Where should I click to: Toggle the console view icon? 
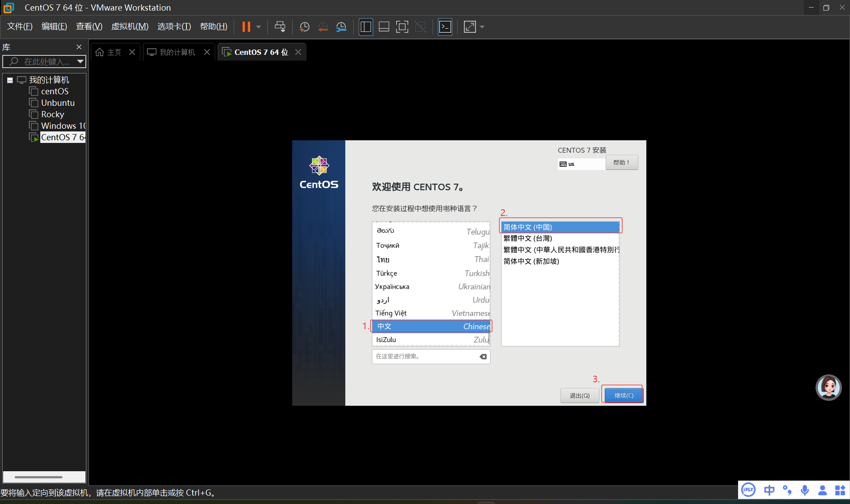(x=445, y=27)
